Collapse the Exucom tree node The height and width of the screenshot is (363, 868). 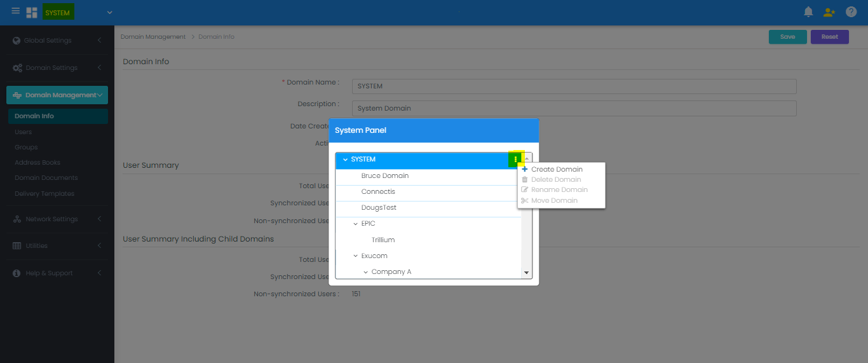click(356, 256)
